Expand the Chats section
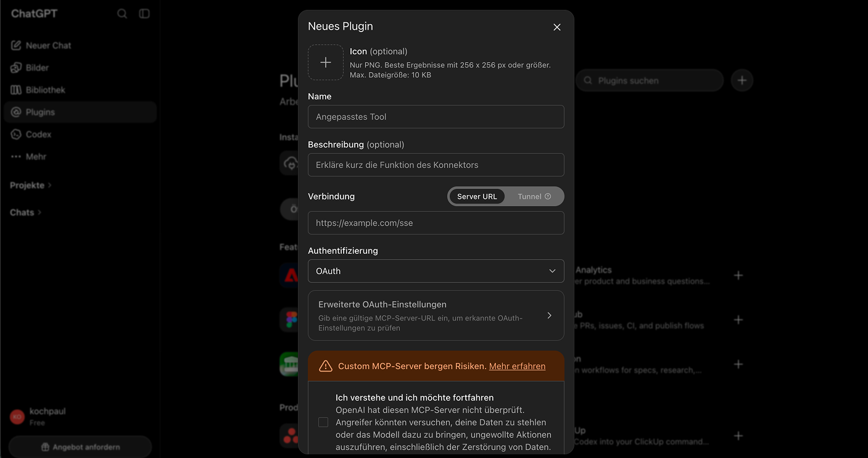Screen dimensions: 868x458 coord(26,212)
